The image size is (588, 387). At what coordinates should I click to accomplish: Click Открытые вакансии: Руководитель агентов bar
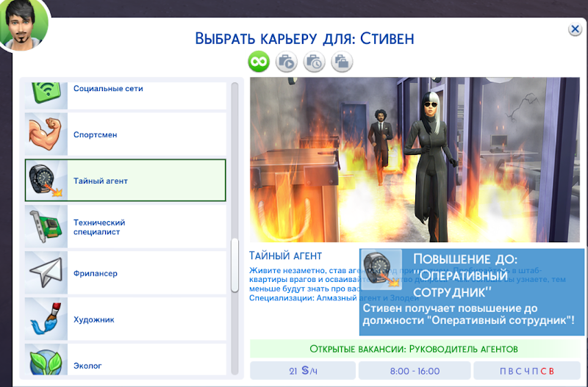[415, 349]
